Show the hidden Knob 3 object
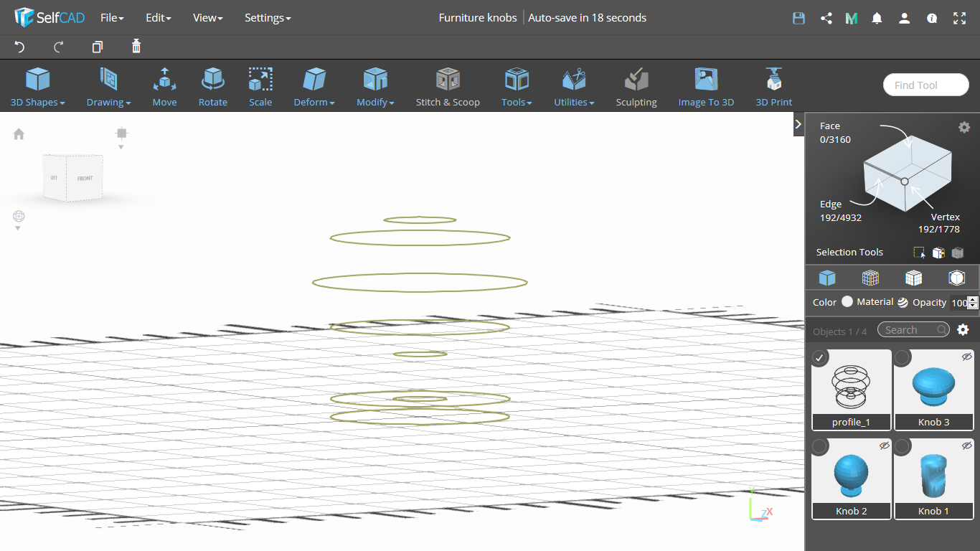The width and height of the screenshot is (980, 551). [966, 357]
